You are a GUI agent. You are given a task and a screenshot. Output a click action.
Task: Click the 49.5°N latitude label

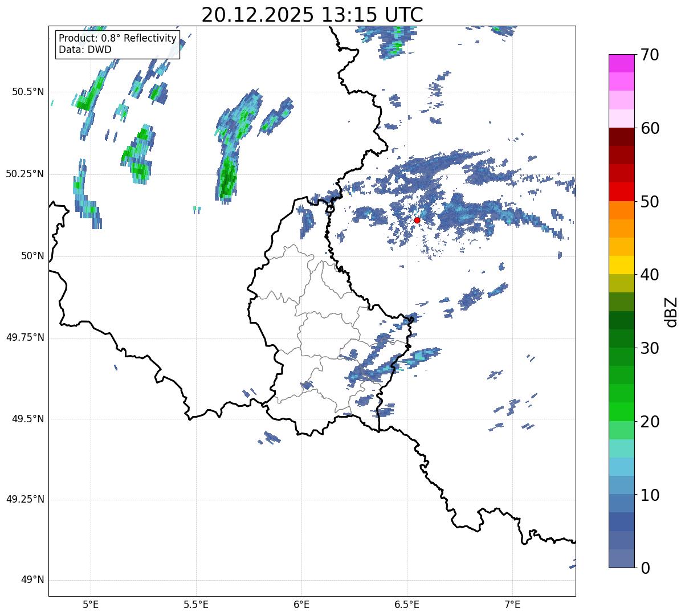click(x=28, y=419)
